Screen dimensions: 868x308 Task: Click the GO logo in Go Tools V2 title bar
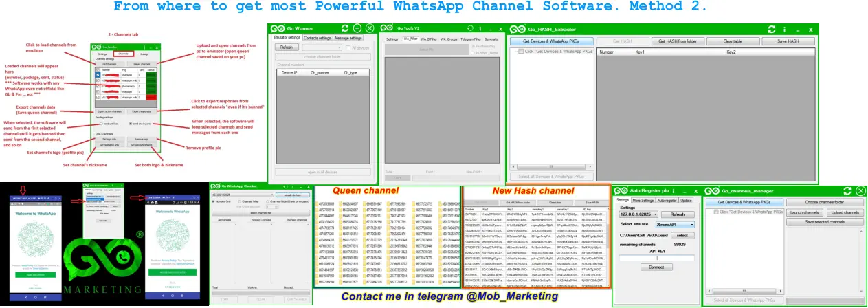tap(386, 28)
